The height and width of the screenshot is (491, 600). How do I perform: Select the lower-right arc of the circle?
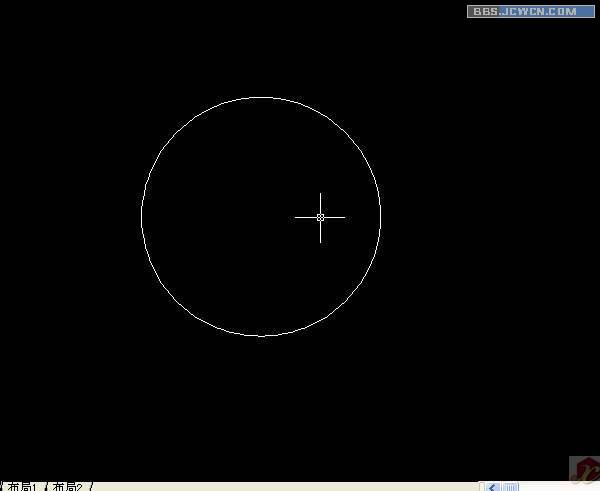pyautogui.click(x=346, y=301)
